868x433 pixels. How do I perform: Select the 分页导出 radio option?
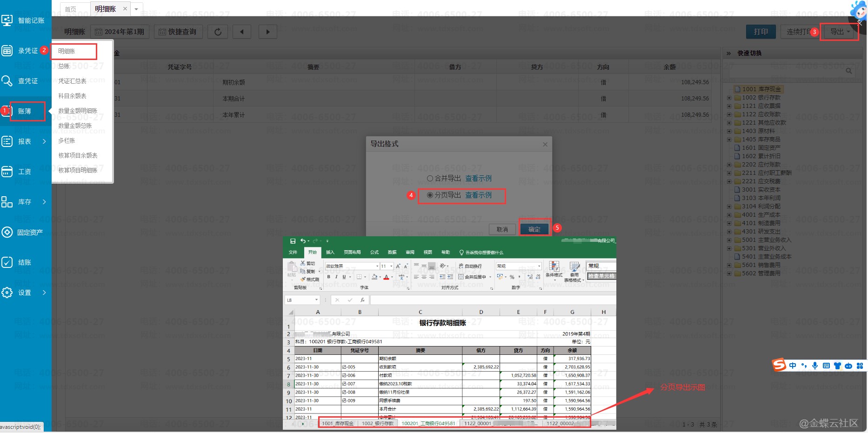point(430,195)
